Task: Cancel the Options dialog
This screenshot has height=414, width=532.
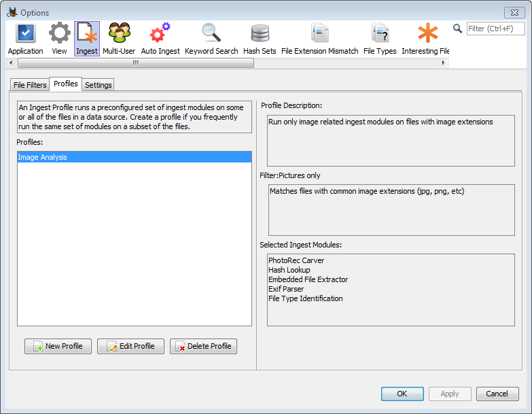Action: (x=497, y=394)
